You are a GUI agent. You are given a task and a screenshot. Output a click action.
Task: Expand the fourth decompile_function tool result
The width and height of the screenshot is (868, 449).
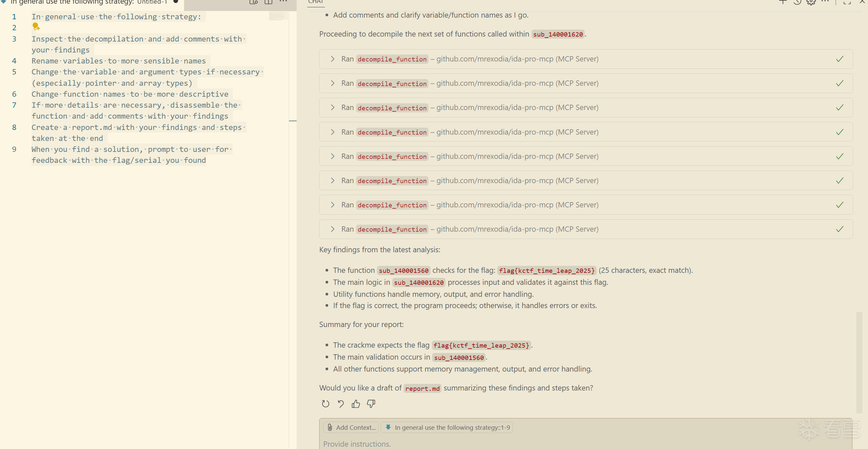pyautogui.click(x=333, y=132)
